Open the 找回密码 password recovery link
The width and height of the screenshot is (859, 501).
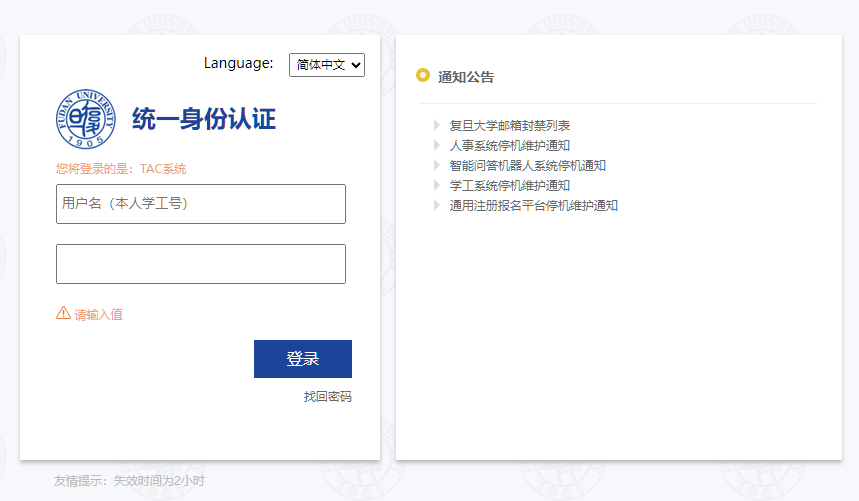(328, 396)
